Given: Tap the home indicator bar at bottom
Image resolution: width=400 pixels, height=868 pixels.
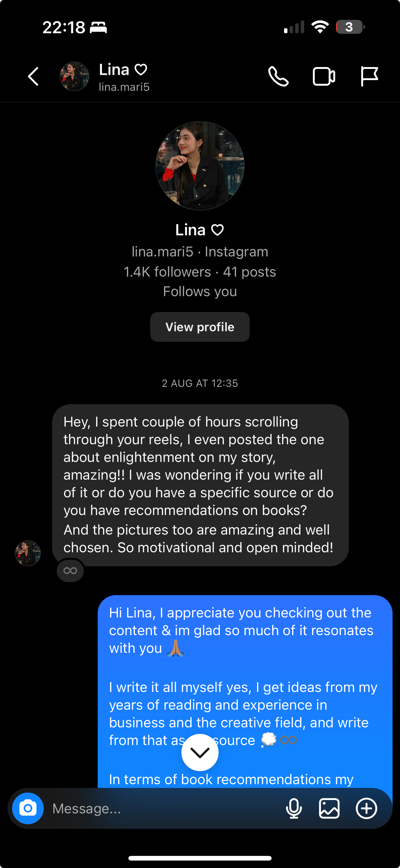Looking at the screenshot, I should pos(200,857).
